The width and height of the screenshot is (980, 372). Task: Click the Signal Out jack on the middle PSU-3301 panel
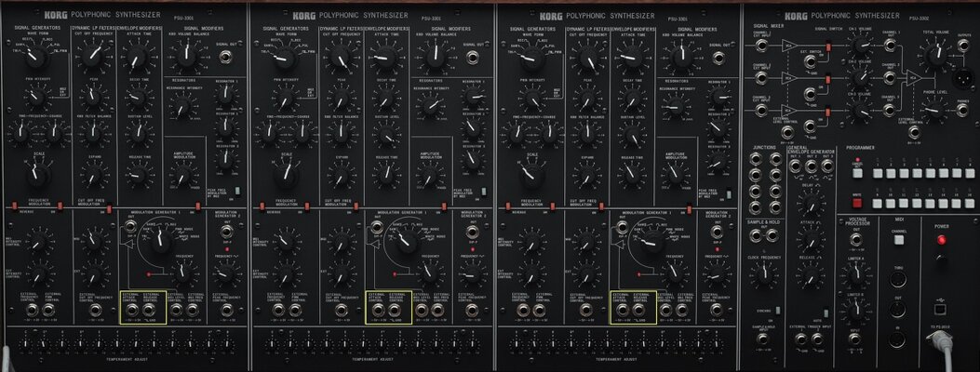(473, 58)
